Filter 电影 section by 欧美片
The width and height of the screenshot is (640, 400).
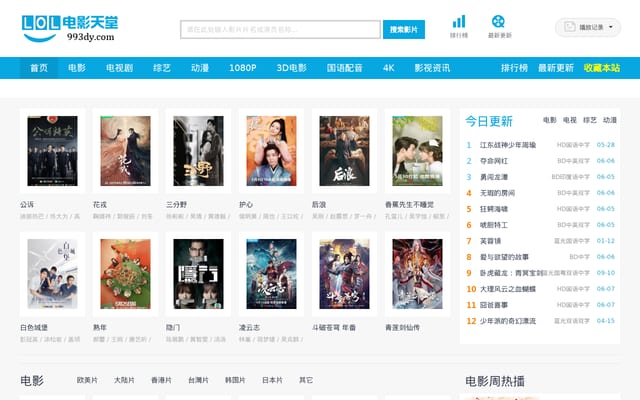click(87, 380)
